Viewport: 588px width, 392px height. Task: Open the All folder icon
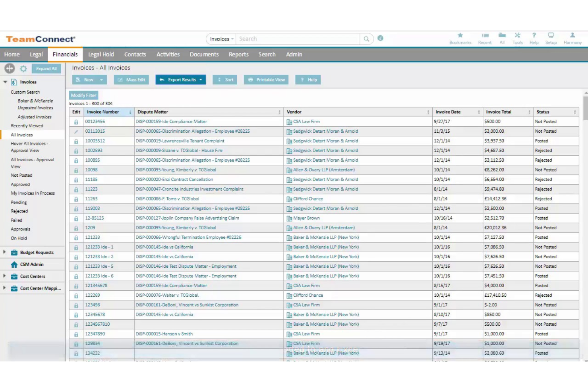pyautogui.click(x=502, y=35)
